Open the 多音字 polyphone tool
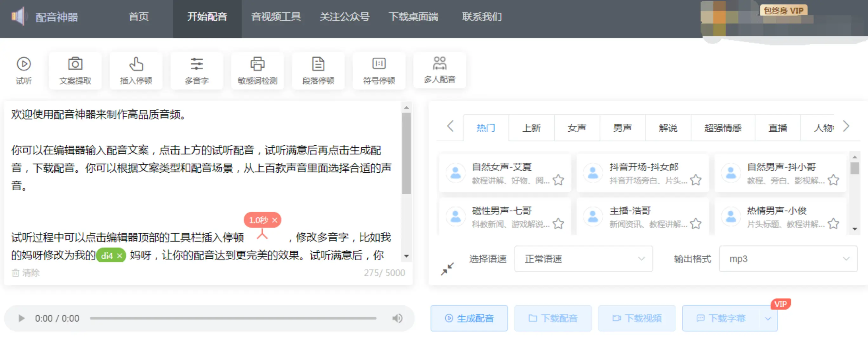The height and width of the screenshot is (345, 868). pos(197,64)
